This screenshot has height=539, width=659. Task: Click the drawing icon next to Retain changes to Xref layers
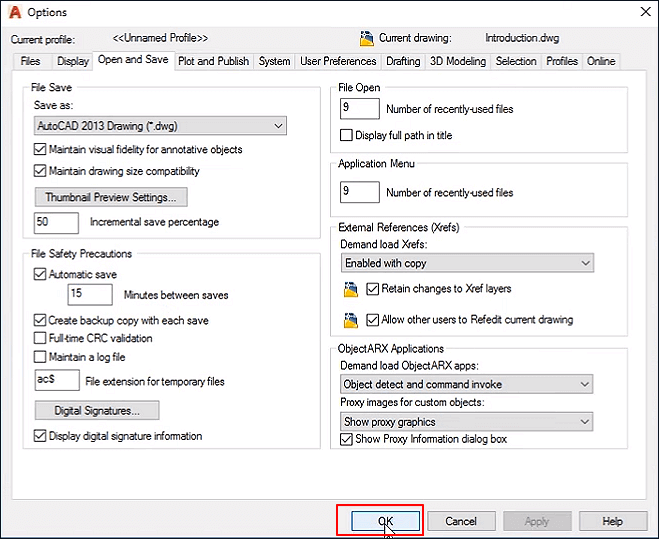[x=350, y=290]
